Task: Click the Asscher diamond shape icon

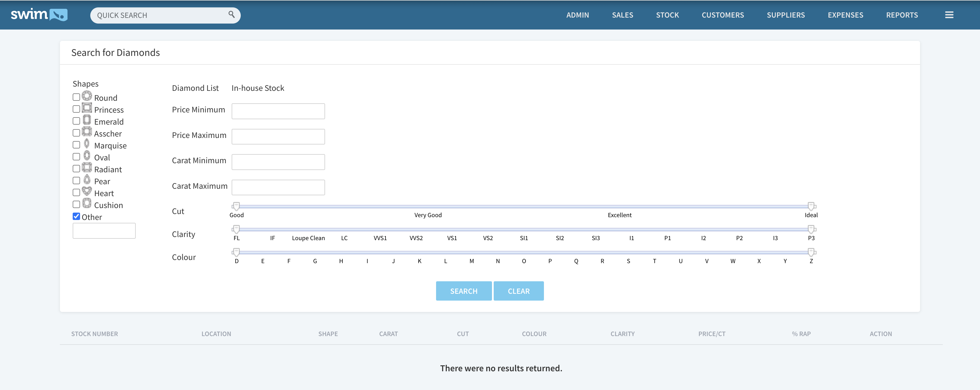Action: click(x=87, y=132)
